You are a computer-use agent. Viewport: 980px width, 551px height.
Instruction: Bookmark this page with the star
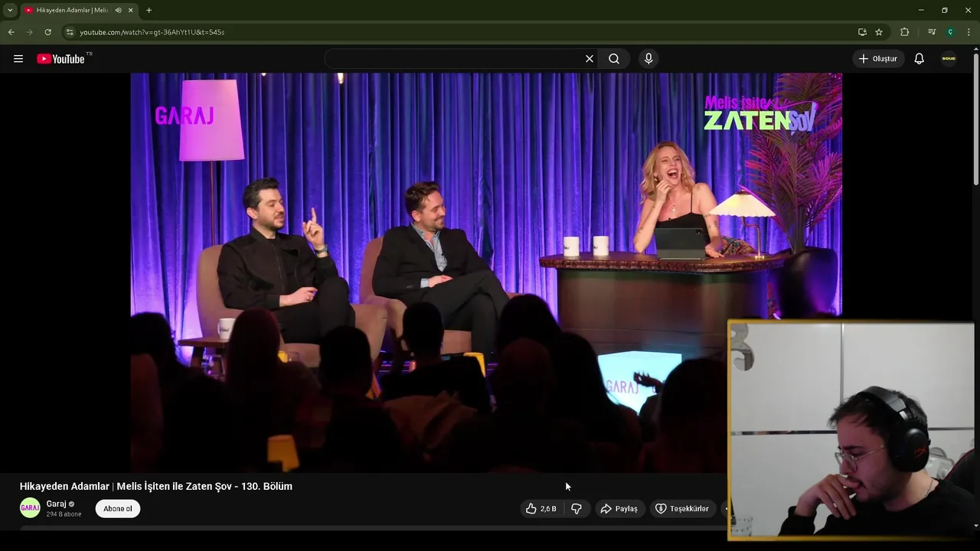click(879, 32)
